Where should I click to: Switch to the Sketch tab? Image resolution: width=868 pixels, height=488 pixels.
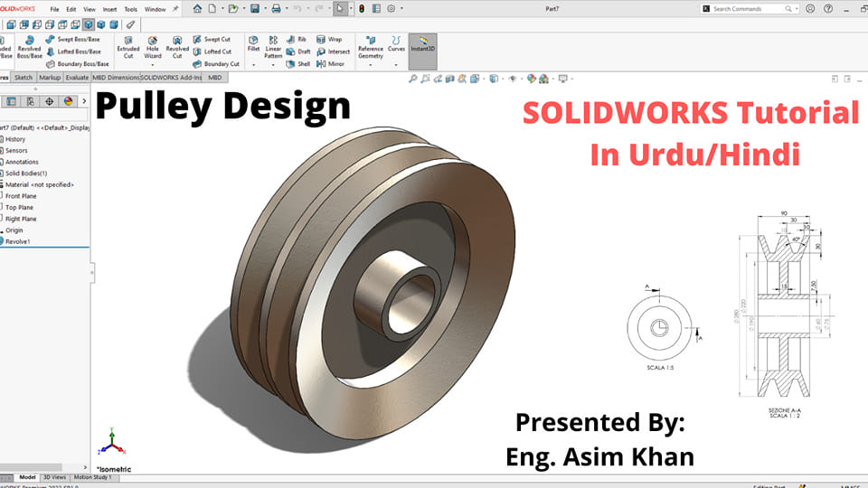[24, 78]
